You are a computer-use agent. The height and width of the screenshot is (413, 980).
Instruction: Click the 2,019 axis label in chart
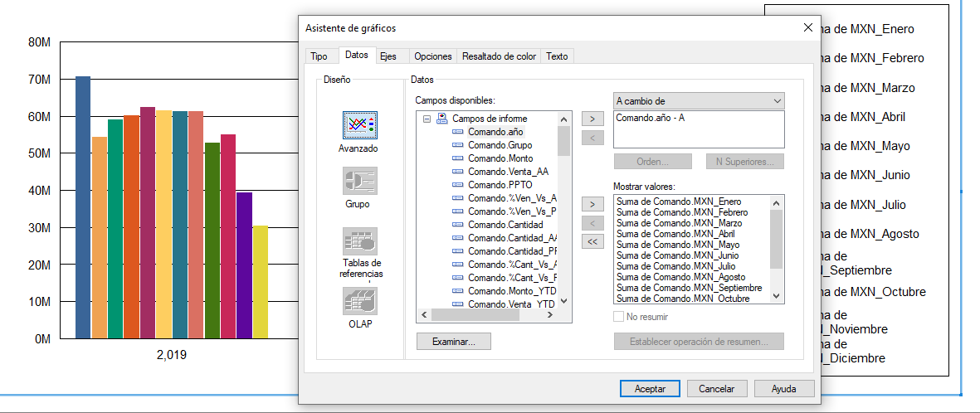(x=171, y=356)
